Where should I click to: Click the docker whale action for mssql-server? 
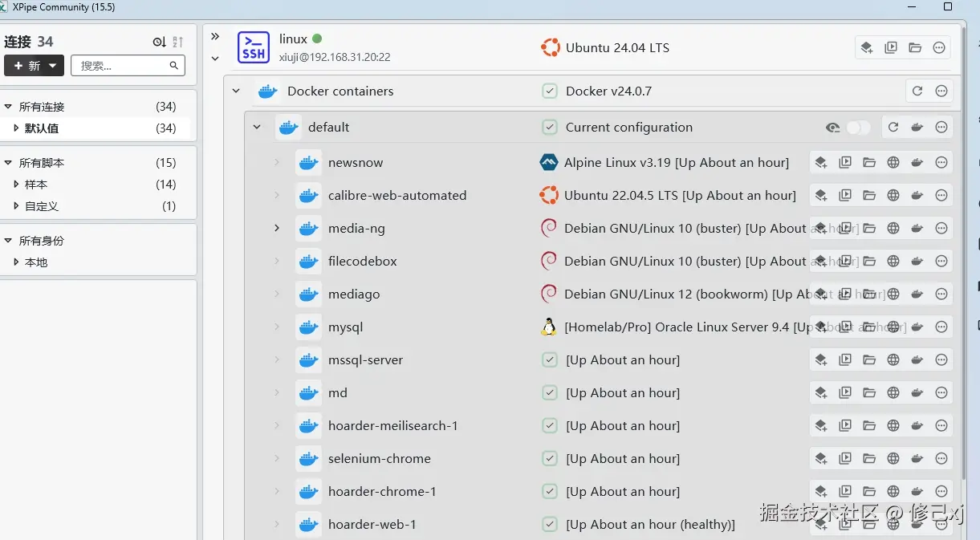(x=917, y=360)
